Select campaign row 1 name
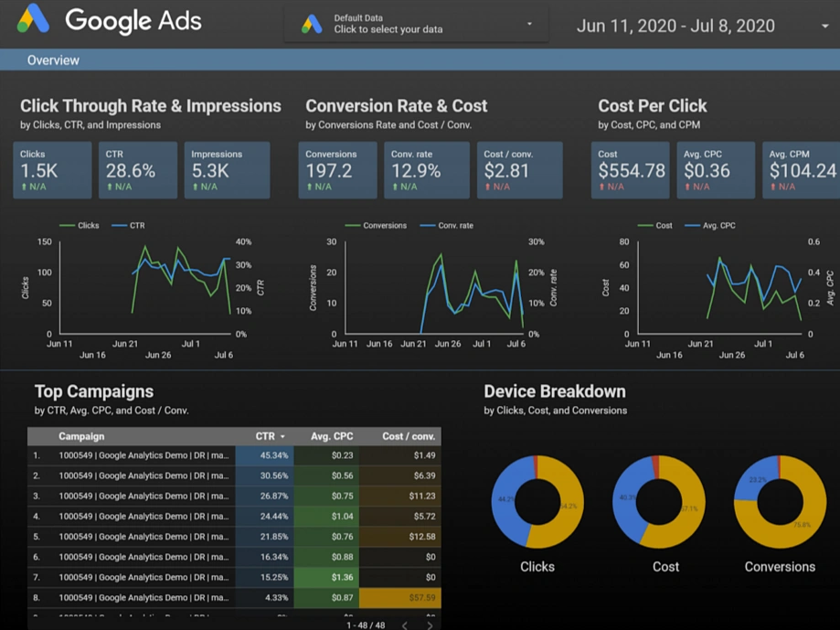 click(x=144, y=455)
